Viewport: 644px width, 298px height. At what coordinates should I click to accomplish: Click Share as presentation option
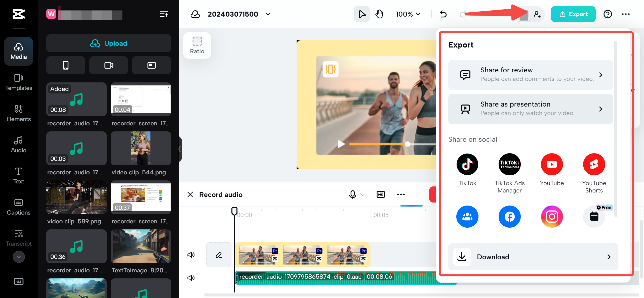click(x=530, y=109)
